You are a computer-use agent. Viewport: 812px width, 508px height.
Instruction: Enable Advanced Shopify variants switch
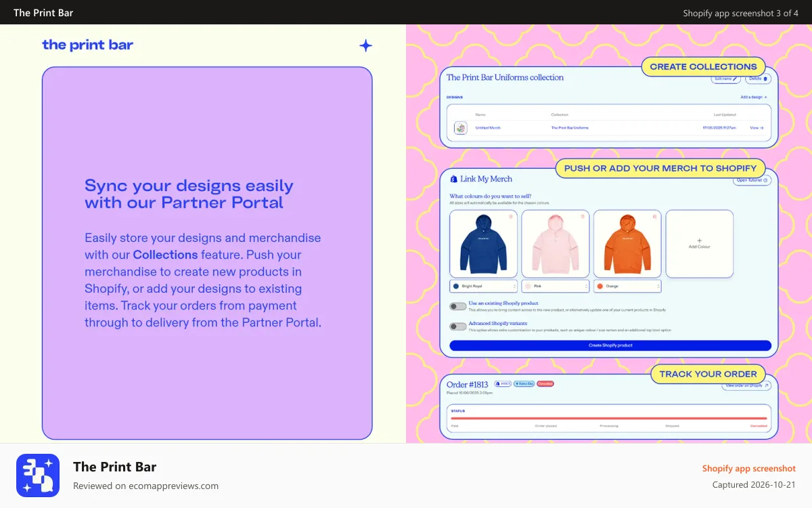tap(458, 326)
